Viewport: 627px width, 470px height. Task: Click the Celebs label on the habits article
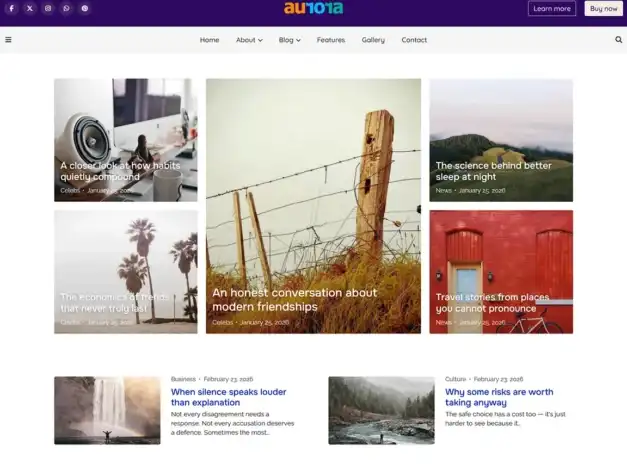70,191
